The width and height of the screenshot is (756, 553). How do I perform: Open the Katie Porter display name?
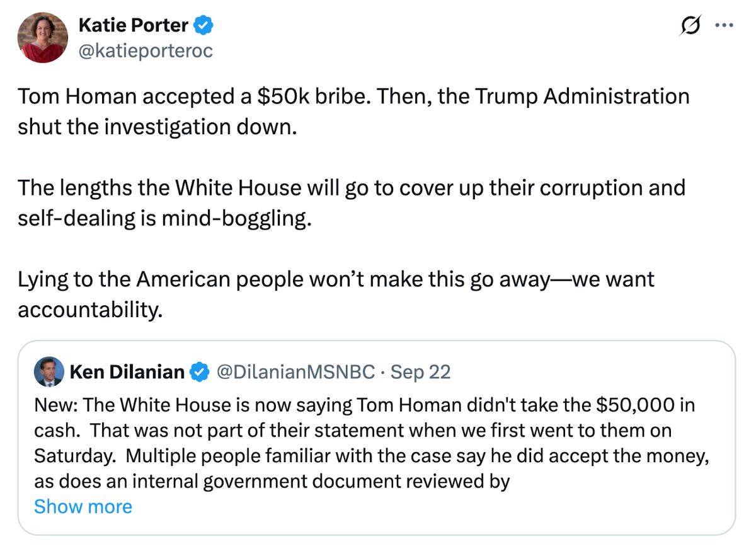(133, 25)
